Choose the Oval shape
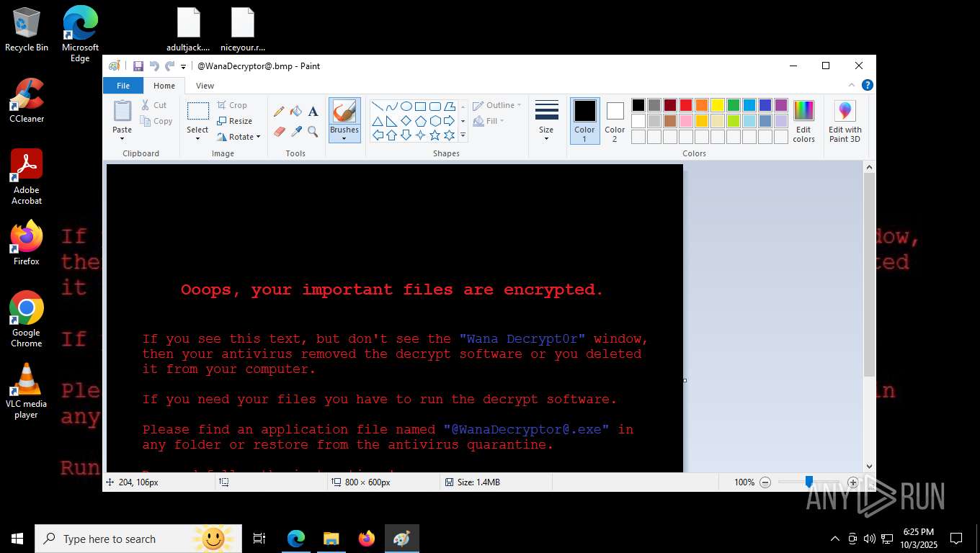Screen dimensions: 980x553 406,106
